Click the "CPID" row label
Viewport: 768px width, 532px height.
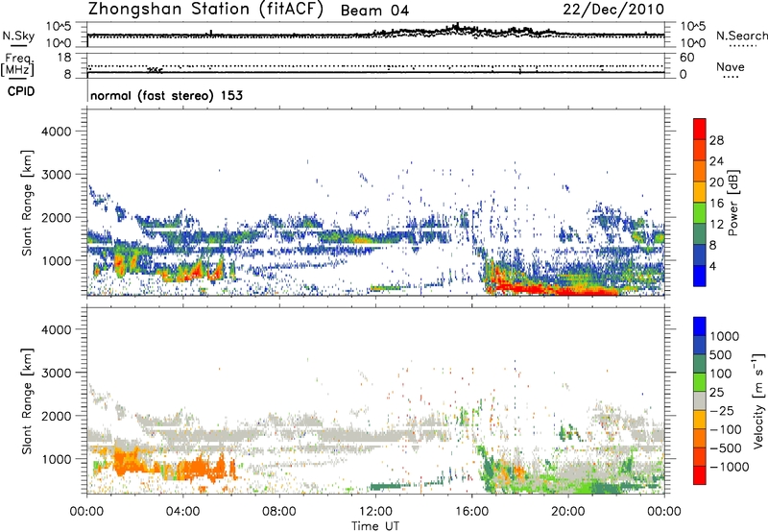(21, 91)
